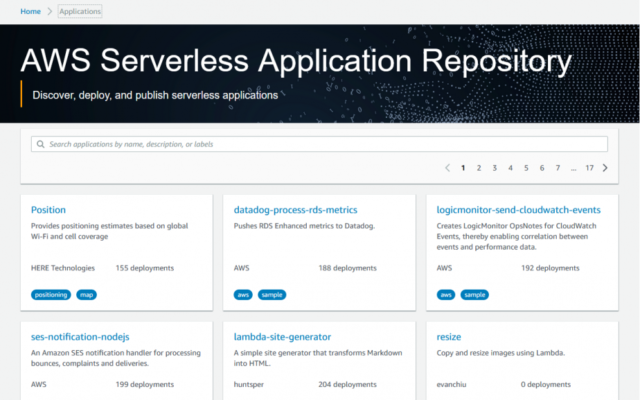Click the map label tag
Image resolution: width=640 pixels, height=400 pixels.
coord(87,295)
